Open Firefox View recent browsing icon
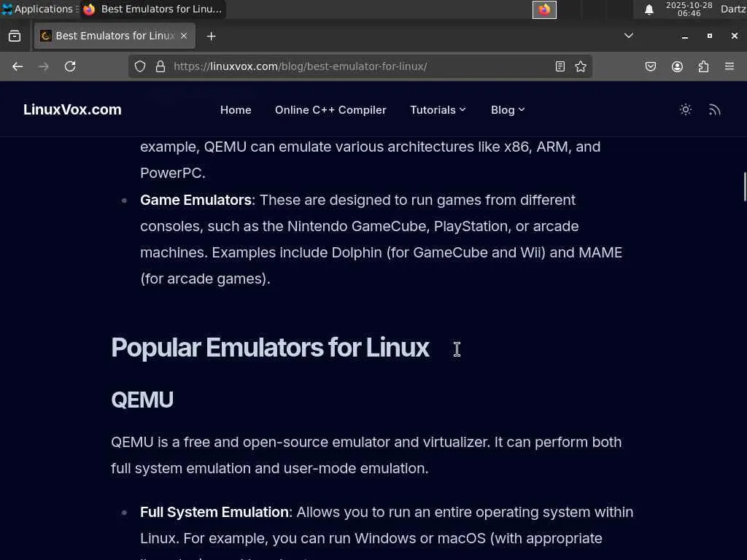Screen dimensions: 747x560 [x=15, y=36]
